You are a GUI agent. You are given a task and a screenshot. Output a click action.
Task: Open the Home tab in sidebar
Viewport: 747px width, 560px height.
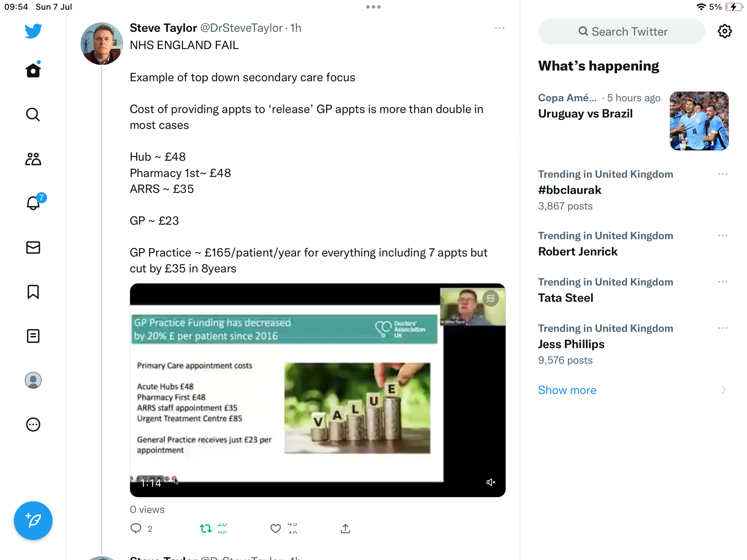[x=33, y=70]
